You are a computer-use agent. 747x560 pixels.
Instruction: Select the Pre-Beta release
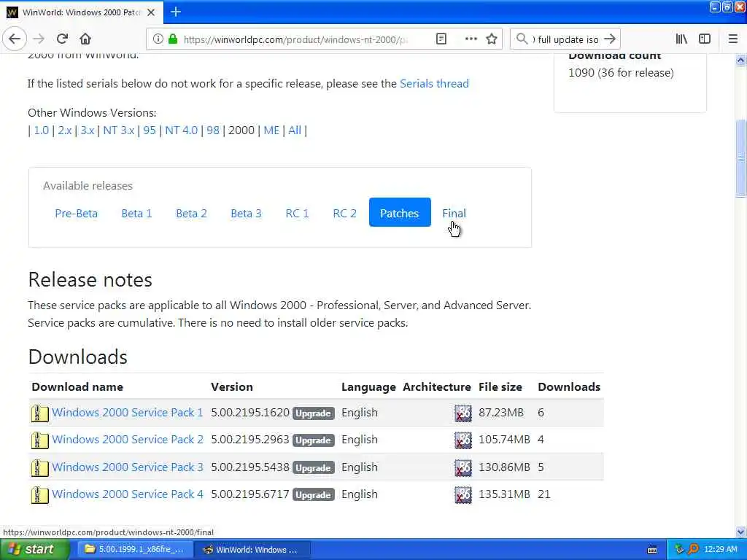pyautogui.click(x=76, y=214)
